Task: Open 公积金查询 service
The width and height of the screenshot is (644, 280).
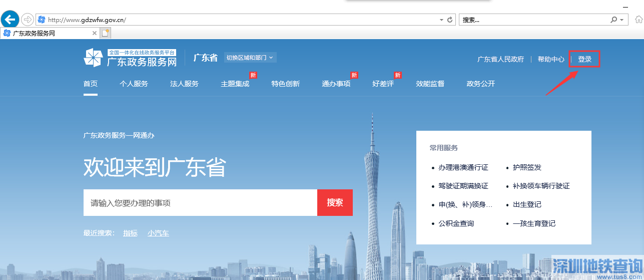Action: [x=456, y=223]
